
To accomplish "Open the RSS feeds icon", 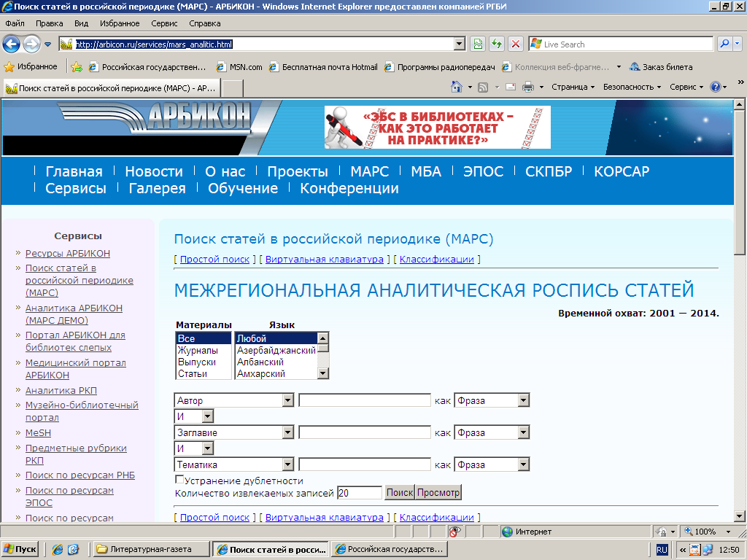I will 483,87.
